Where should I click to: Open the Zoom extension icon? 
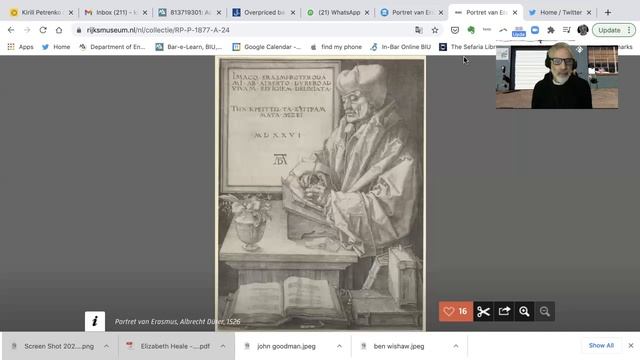coord(535,30)
